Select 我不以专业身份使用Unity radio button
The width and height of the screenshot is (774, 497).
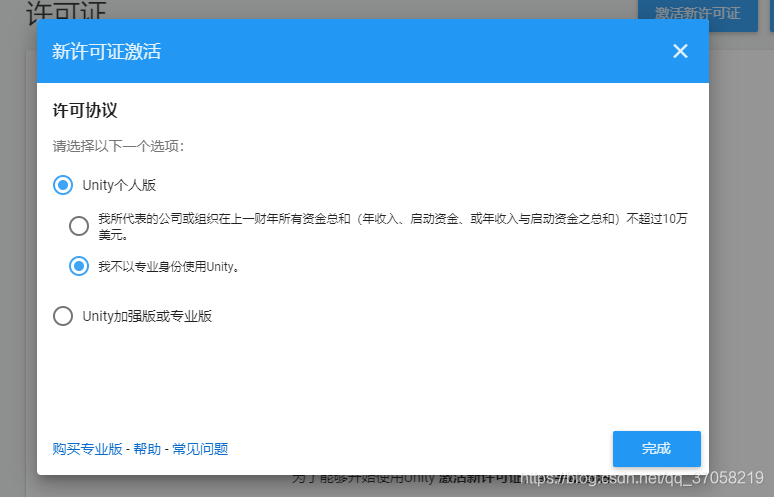point(79,266)
